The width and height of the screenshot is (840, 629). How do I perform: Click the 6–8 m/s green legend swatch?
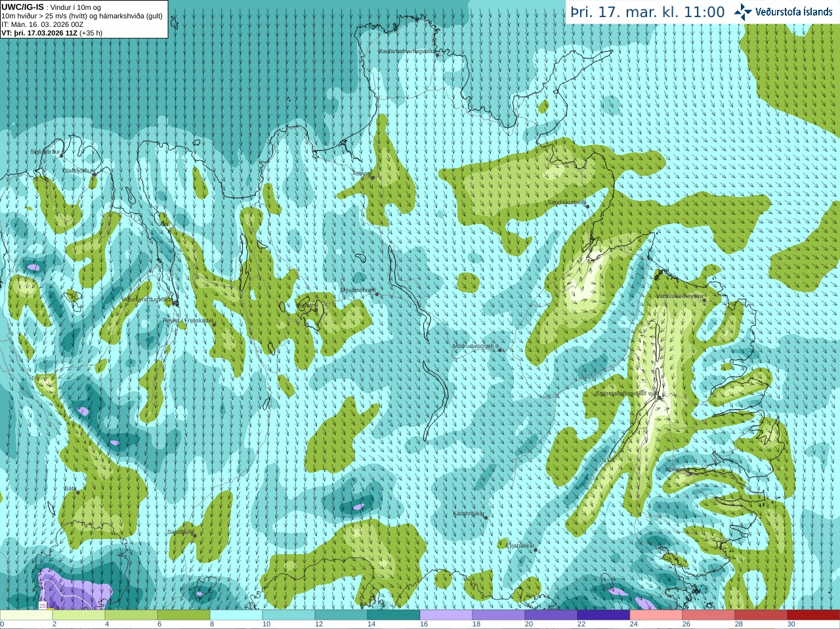184,615
